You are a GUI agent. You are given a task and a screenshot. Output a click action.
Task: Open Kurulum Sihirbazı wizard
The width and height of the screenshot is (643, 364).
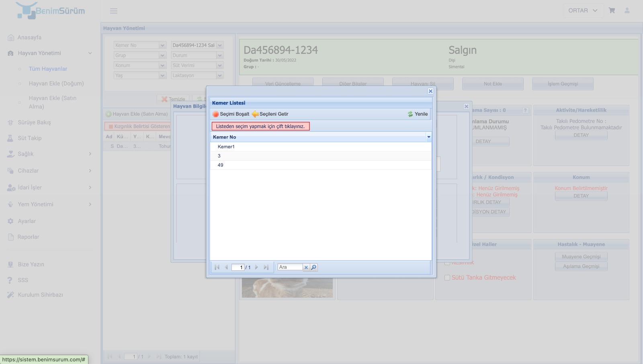40,295
